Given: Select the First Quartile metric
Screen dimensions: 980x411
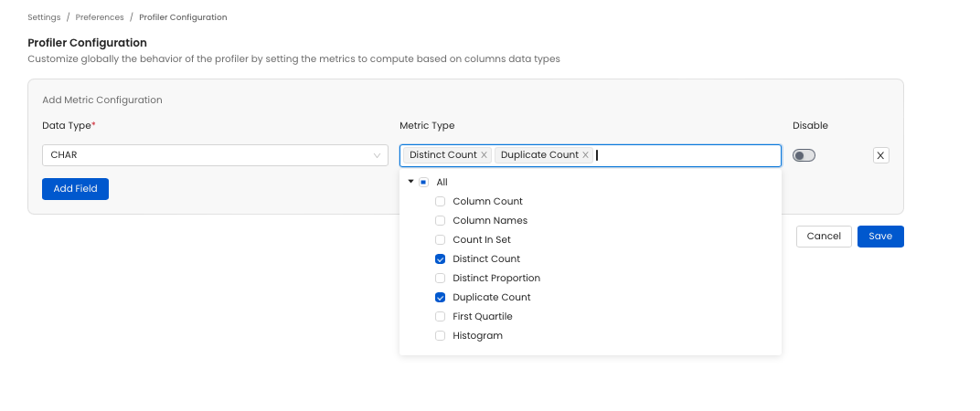Looking at the screenshot, I should click(441, 317).
